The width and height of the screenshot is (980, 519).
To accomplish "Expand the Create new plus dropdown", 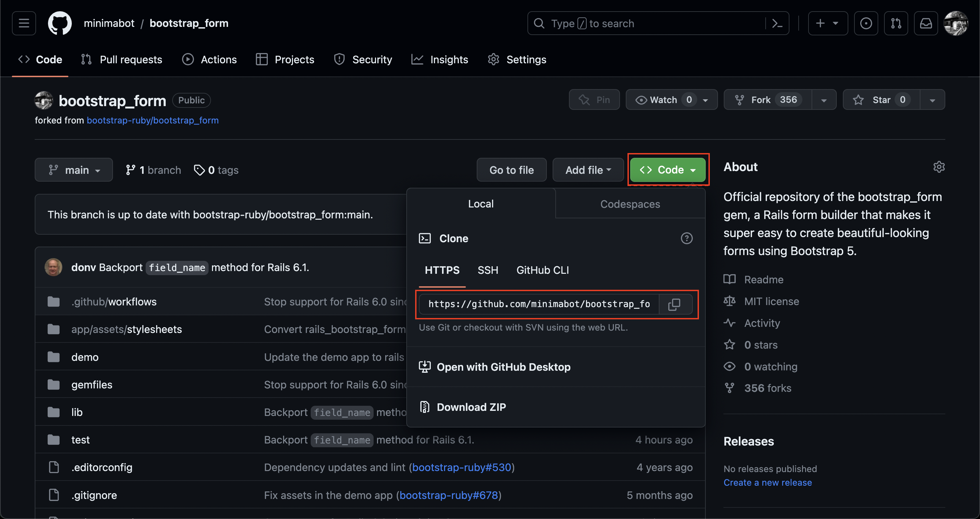I will point(828,23).
